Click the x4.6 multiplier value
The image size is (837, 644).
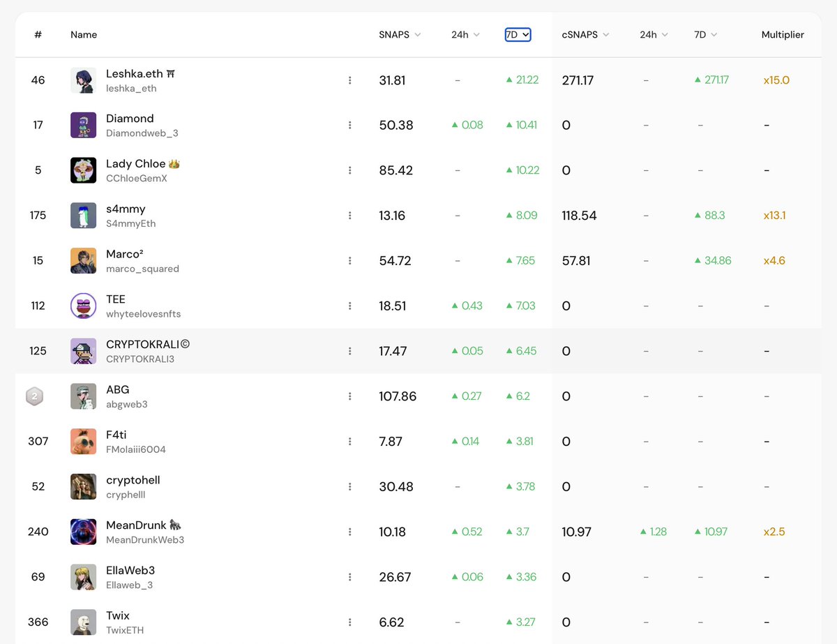tap(774, 260)
